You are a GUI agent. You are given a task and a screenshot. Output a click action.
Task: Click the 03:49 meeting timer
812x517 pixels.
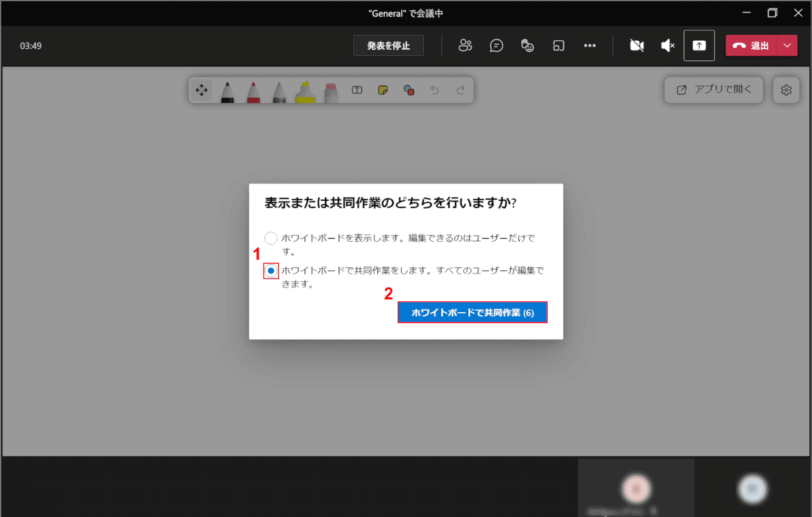(31, 46)
